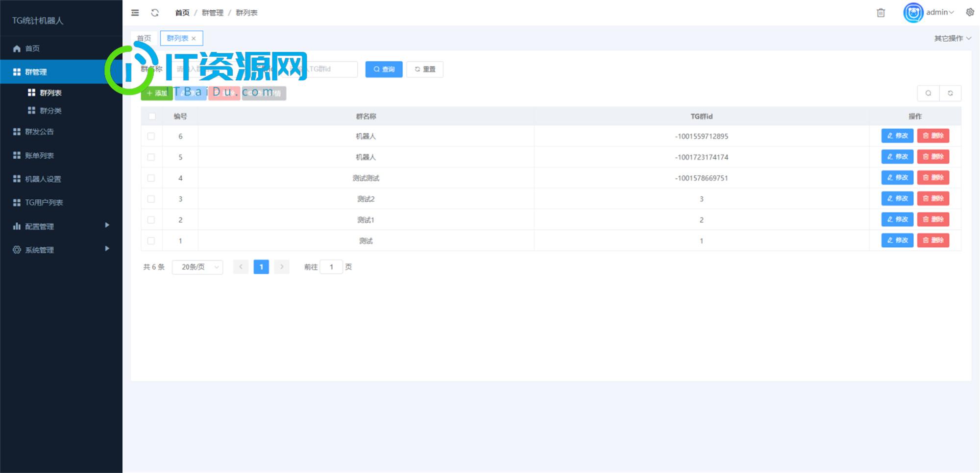This screenshot has width=980, height=473.
Task: Tick the select-all checkbox in the table header
Action: [152, 117]
